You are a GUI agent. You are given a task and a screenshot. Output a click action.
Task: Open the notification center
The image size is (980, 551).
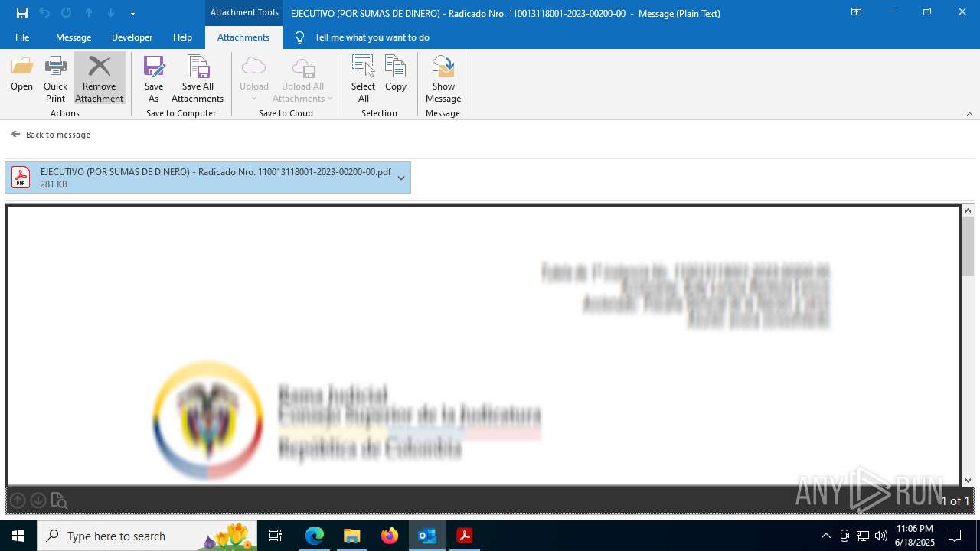(955, 536)
